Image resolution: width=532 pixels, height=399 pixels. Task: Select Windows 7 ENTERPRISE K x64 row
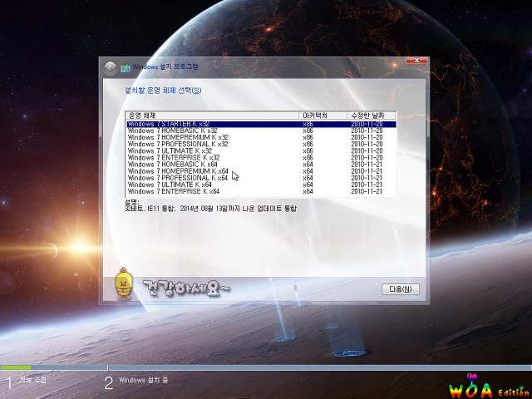(261, 192)
